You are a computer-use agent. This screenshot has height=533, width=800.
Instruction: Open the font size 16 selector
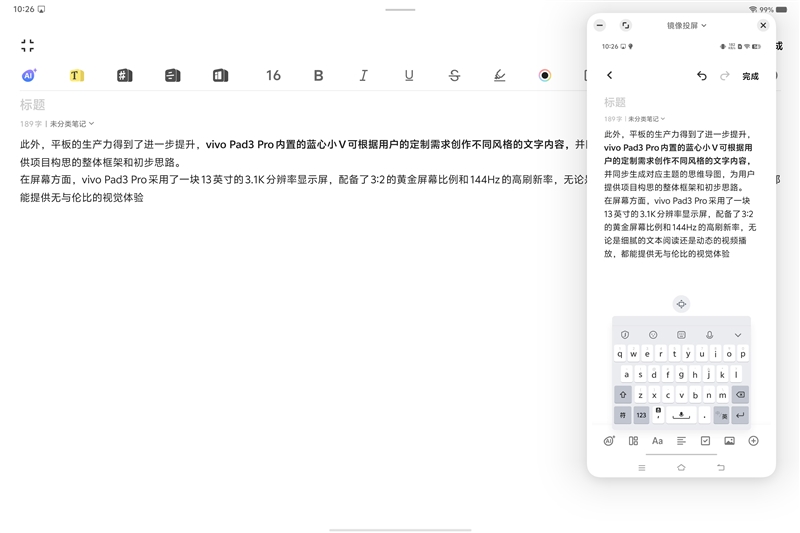273,75
